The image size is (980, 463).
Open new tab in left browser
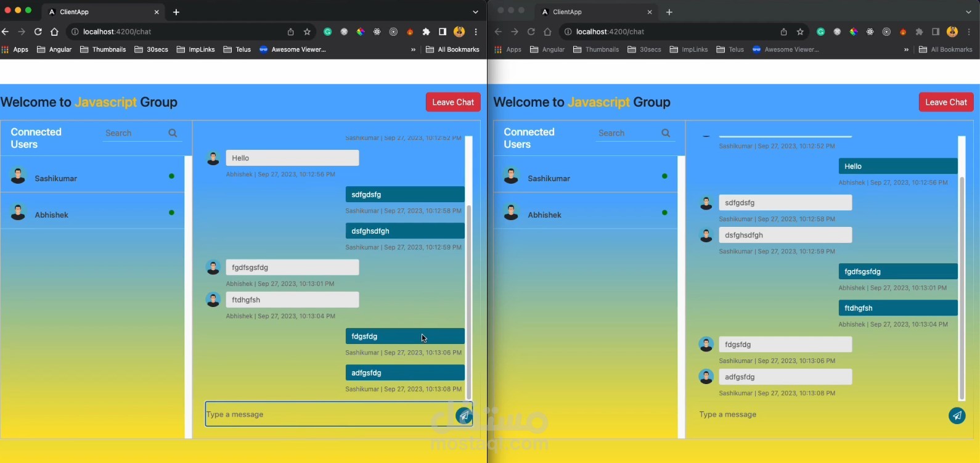pyautogui.click(x=176, y=12)
